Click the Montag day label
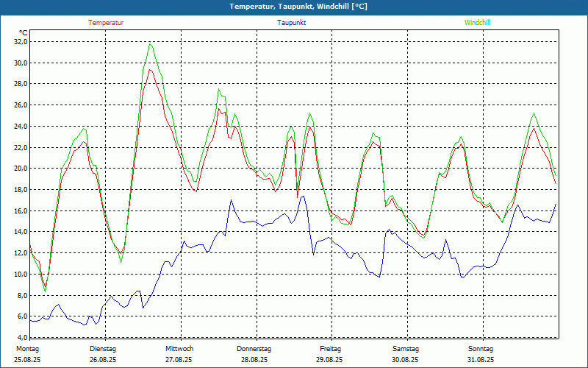 point(28,349)
